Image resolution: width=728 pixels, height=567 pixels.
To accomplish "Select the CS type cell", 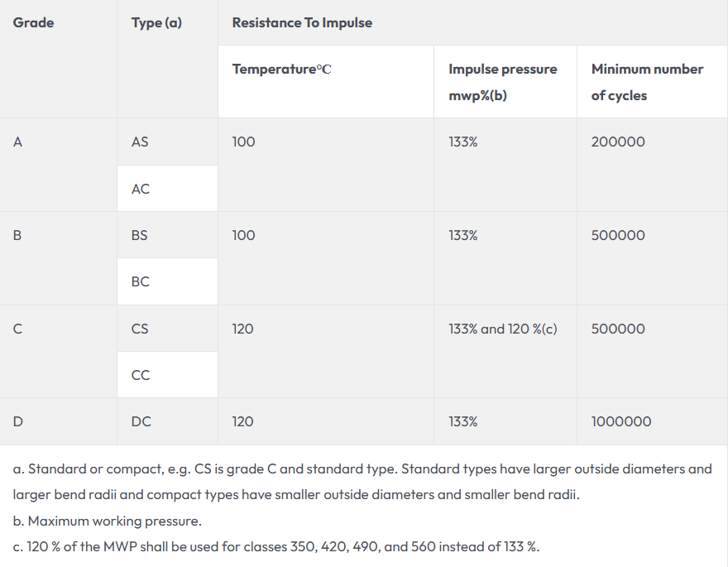I will 140,329.
